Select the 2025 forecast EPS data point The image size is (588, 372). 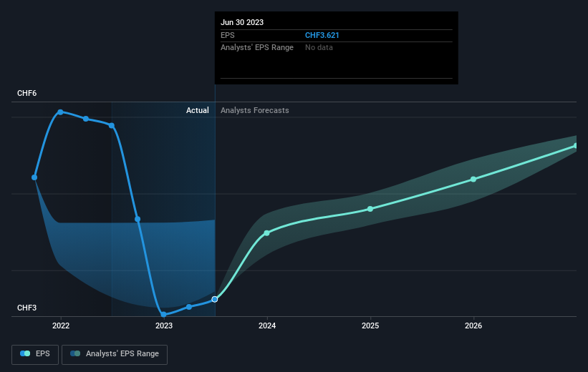[x=370, y=209]
